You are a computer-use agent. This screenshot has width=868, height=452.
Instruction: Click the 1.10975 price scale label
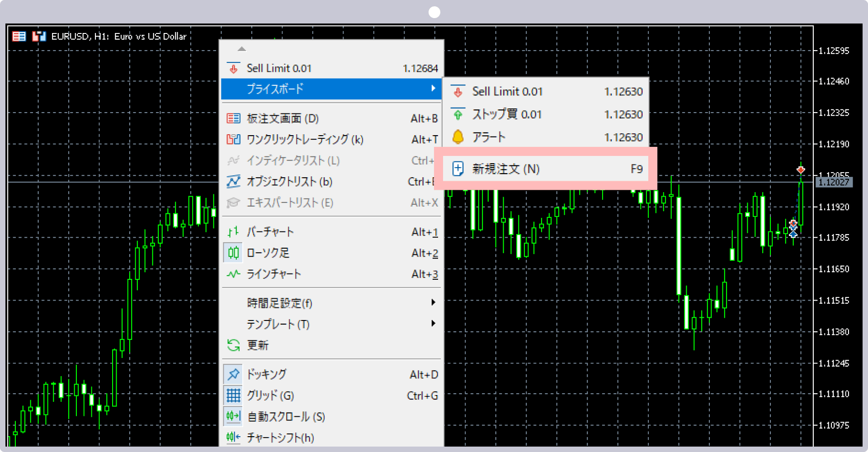[x=834, y=425]
